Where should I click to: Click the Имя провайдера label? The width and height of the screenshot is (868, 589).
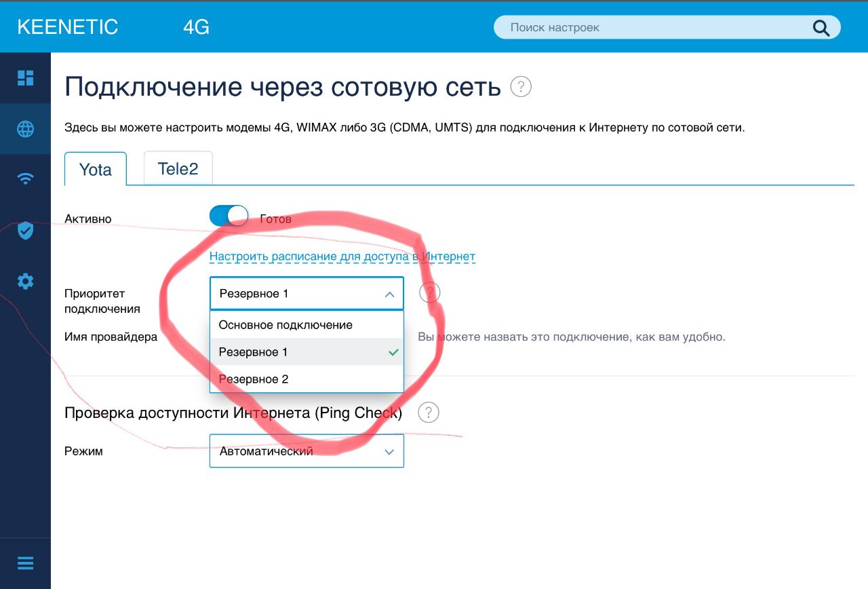coord(111,337)
